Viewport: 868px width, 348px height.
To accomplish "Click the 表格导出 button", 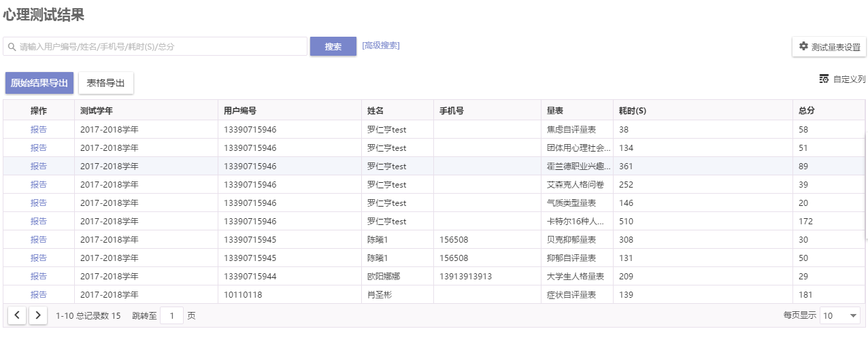I will pos(106,83).
